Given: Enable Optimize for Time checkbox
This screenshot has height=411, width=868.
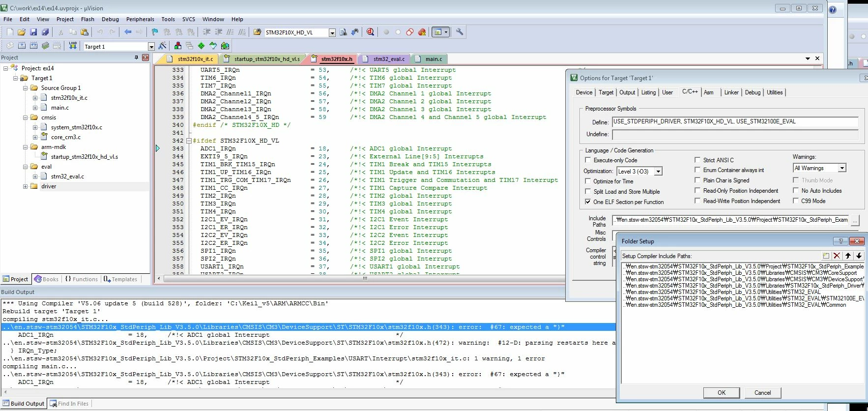Looking at the screenshot, I should tap(588, 181).
